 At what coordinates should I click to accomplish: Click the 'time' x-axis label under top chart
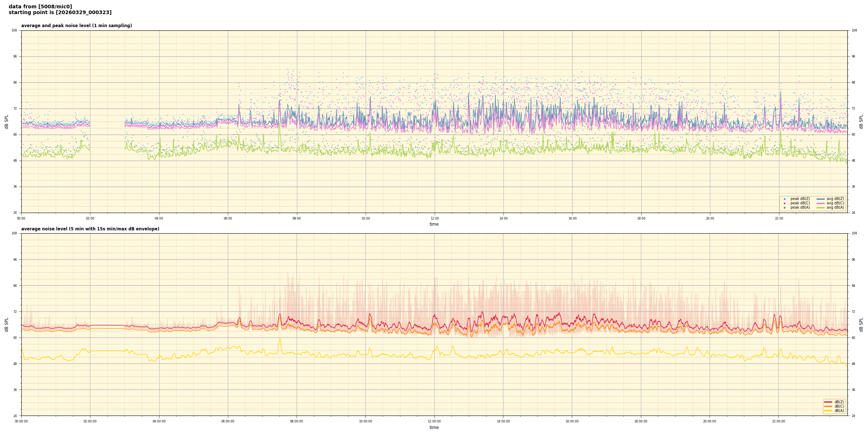tap(434, 224)
